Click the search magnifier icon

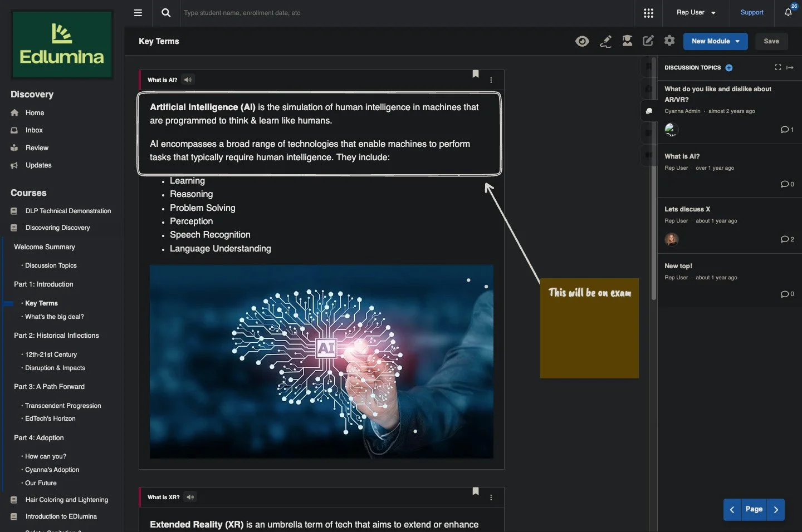(166, 13)
